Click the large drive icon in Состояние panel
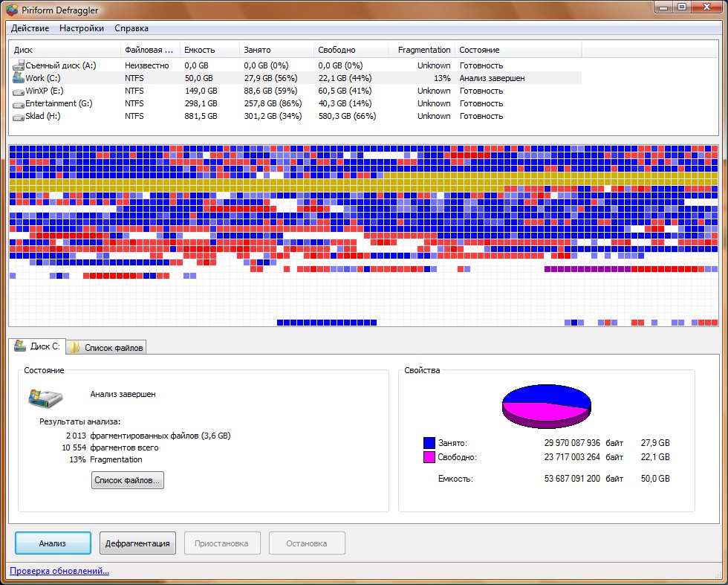 45,398
